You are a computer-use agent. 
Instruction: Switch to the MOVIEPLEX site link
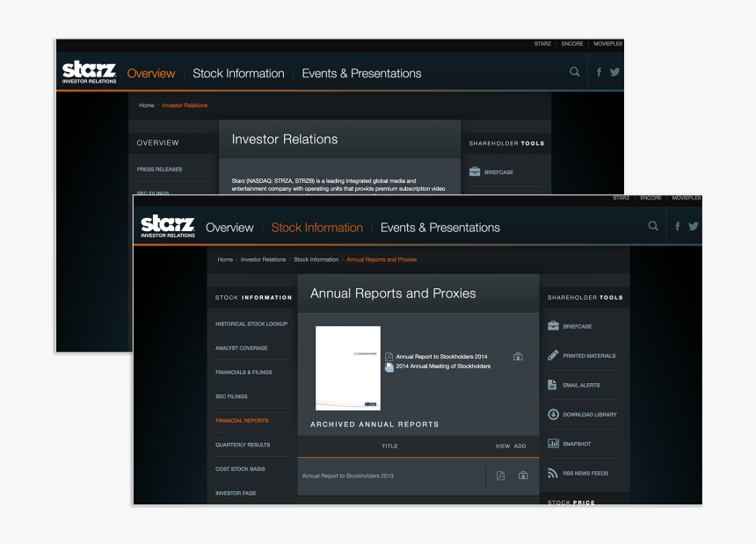[x=686, y=198]
